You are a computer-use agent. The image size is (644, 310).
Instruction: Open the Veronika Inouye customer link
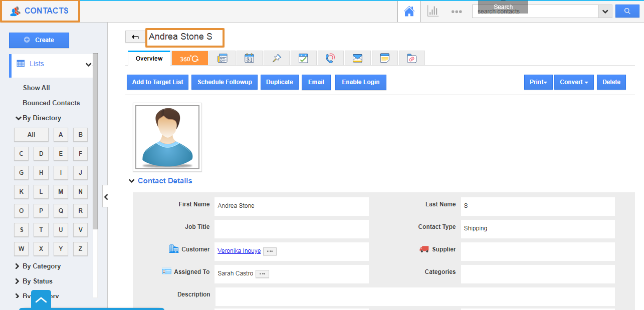pyautogui.click(x=239, y=251)
